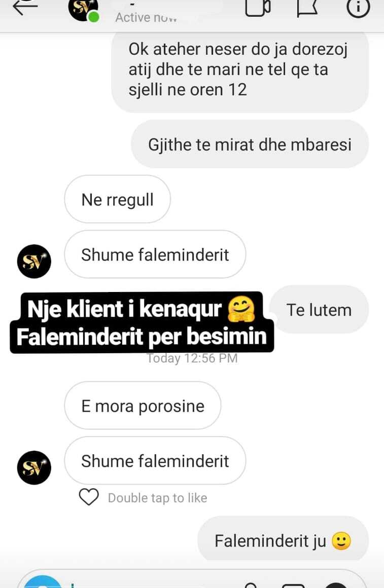Open the flag icon in header
384x588 pixels.
(307, 8)
